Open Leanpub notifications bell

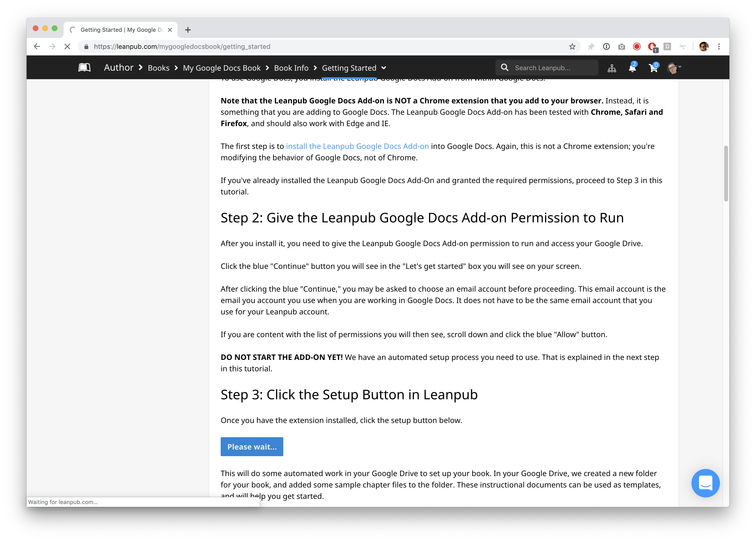632,67
